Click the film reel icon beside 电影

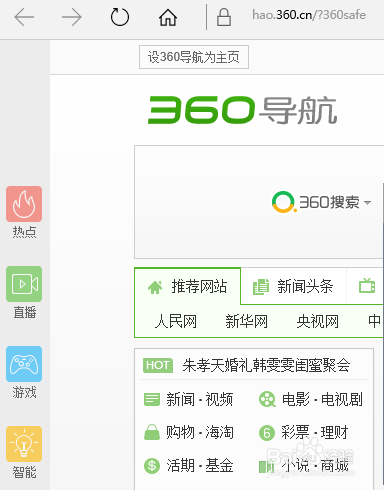(x=267, y=399)
